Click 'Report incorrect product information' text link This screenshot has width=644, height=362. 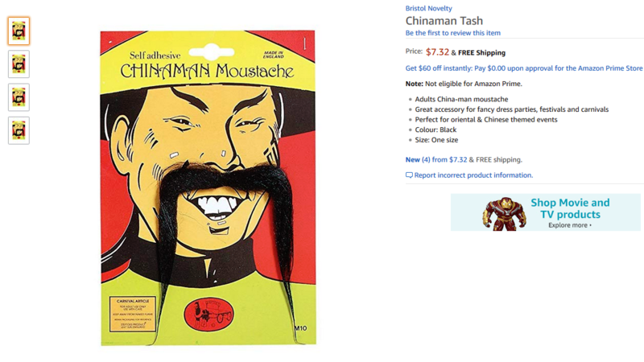[x=473, y=175]
